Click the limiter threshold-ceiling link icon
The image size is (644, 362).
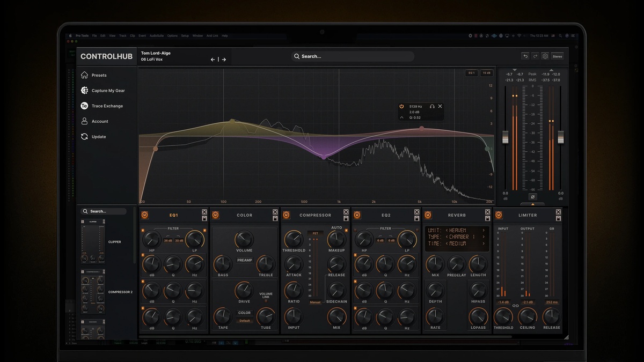pos(515,306)
